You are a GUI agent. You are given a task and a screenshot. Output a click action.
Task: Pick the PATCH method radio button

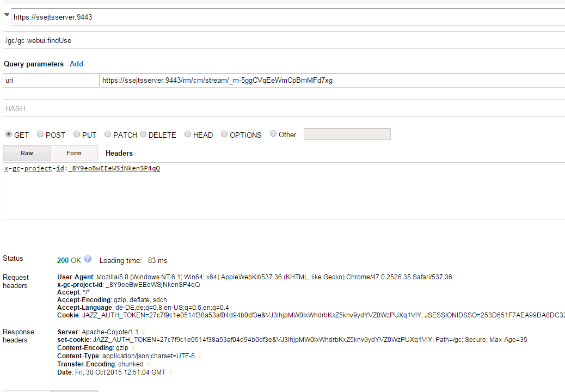point(108,134)
